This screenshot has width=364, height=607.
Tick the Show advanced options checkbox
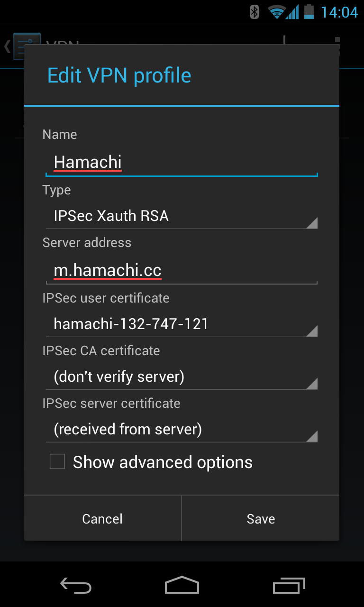[x=57, y=461]
